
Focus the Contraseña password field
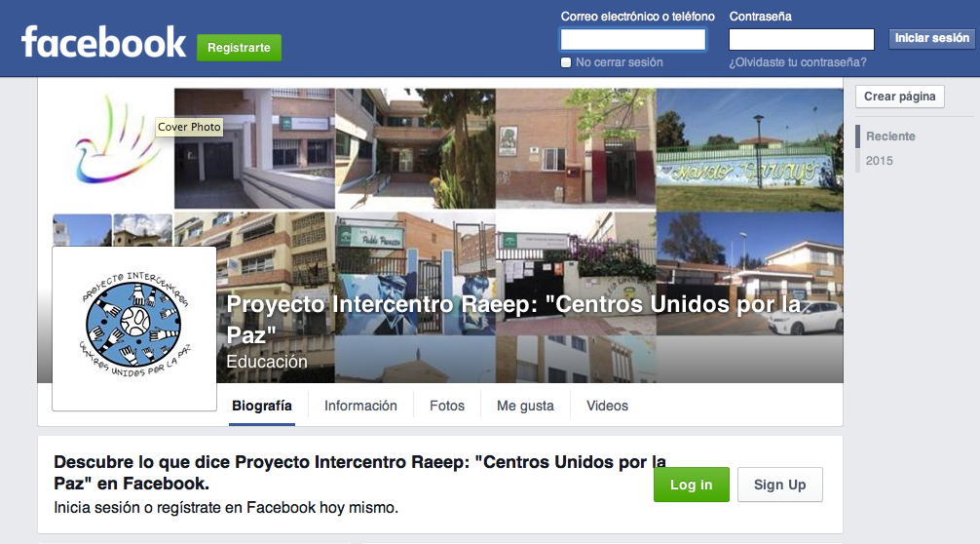click(x=802, y=39)
